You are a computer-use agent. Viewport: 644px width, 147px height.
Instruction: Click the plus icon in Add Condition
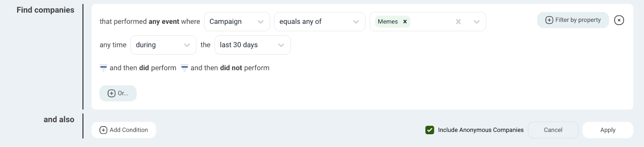pyautogui.click(x=103, y=130)
